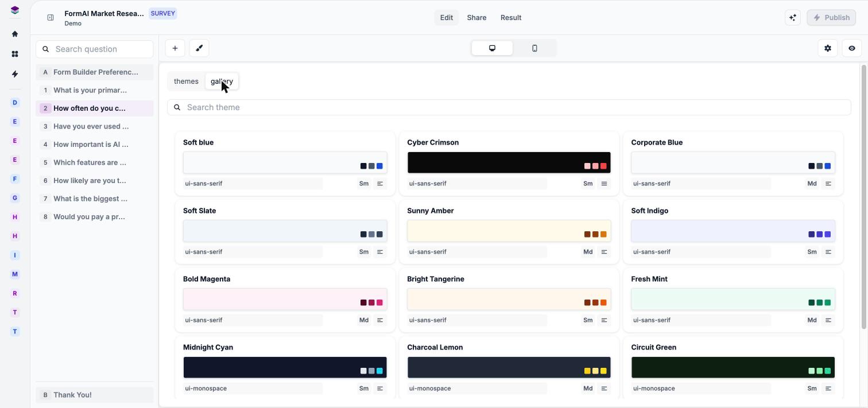
Task: Switch to mobile preview mode
Action: (x=534, y=48)
